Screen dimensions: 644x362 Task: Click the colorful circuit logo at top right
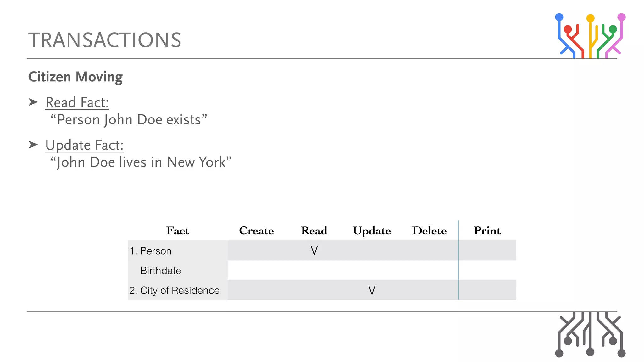point(590,36)
